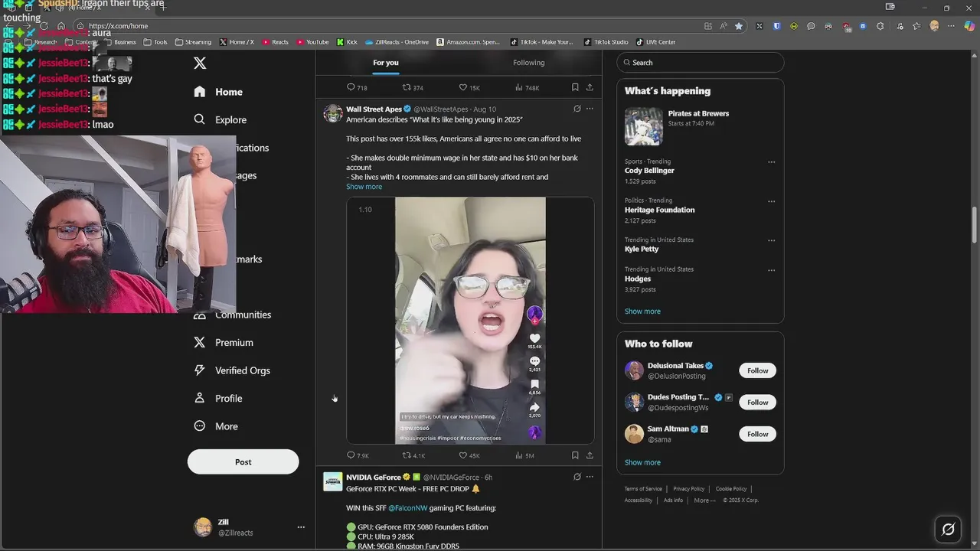Open YouTube bookmark in bookmarks bar
980x551 pixels.
312,42
